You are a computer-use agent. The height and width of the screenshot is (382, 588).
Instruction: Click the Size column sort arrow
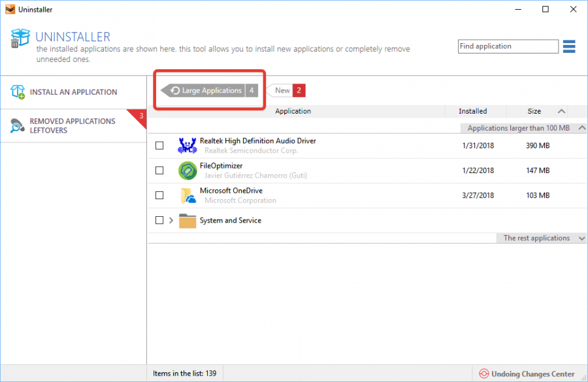[x=562, y=111]
